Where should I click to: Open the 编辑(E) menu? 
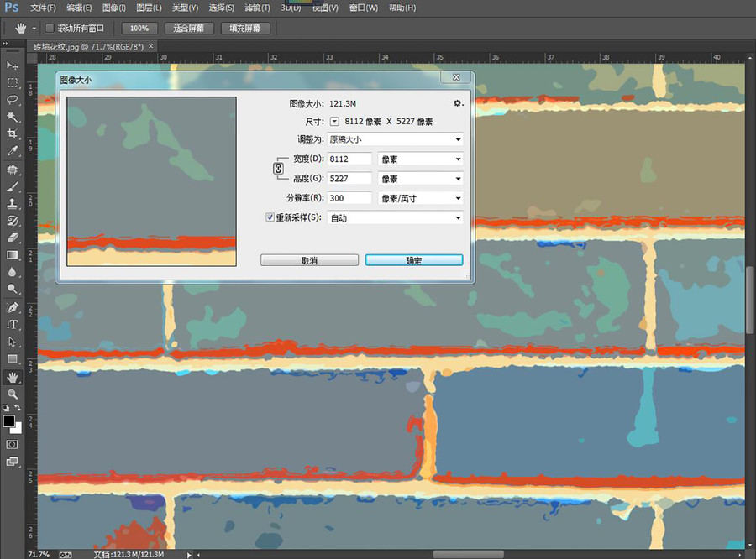pos(79,8)
